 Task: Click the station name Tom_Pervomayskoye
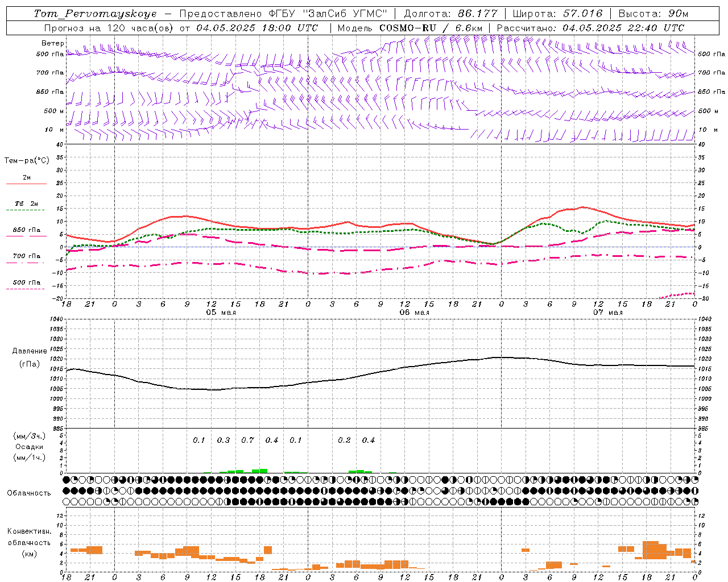95,14
